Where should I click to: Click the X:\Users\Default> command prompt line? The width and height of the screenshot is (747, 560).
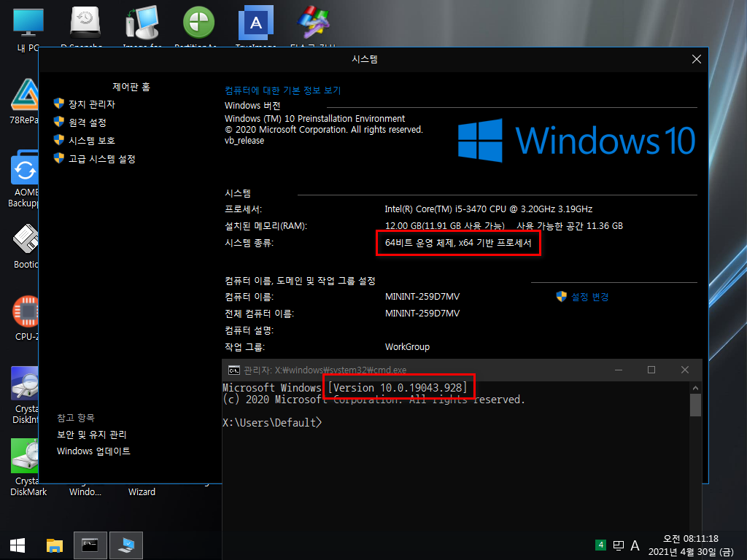[x=272, y=422]
